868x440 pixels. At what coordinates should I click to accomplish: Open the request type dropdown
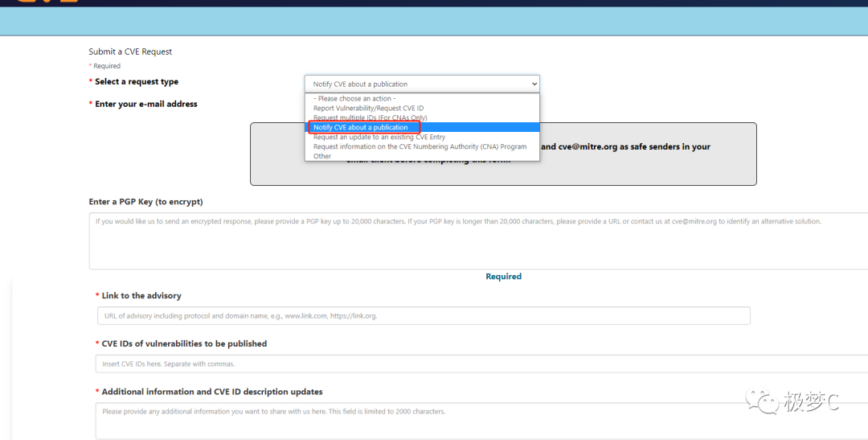click(x=422, y=84)
